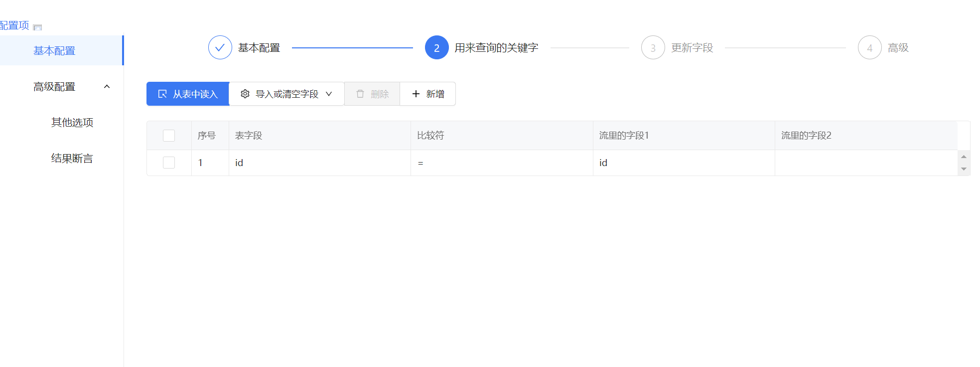Image resolution: width=980 pixels, height=367 pixels.
Task: Click the 基本配置 step label
Action: [x=259, y=47]
